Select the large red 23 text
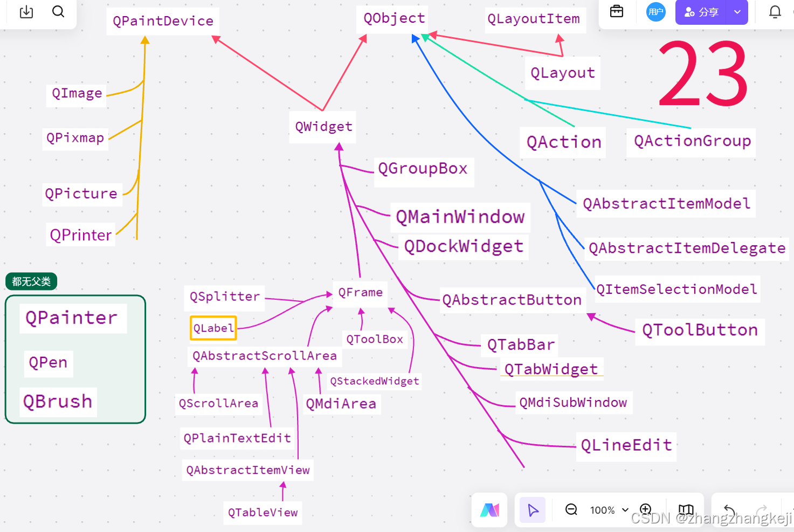Image resolution: width=794 pixels, height=532 pixels. click(703, 74)
